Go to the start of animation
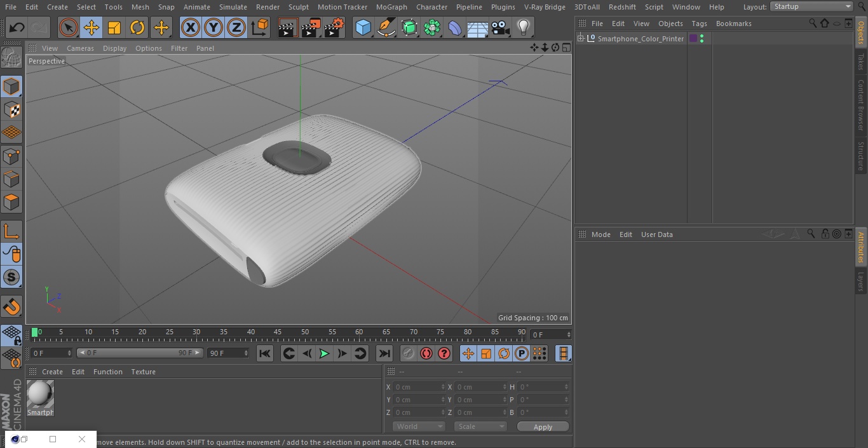The image size is (868, 448). [x=265, y=353]
